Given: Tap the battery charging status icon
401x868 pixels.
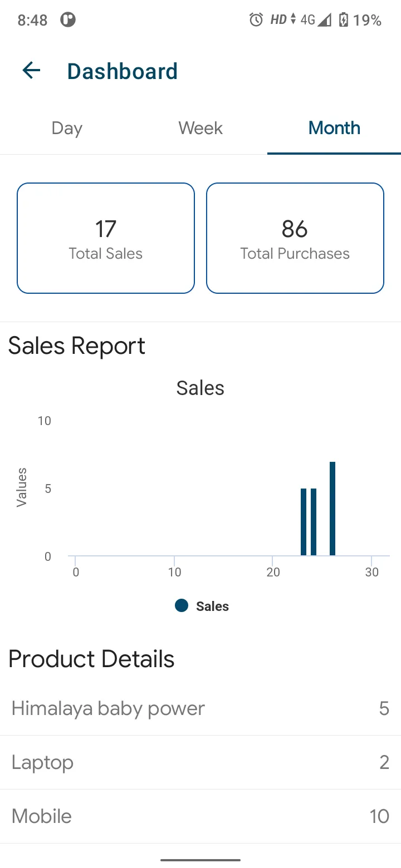Looking at the screenshot, I should 344,20.
